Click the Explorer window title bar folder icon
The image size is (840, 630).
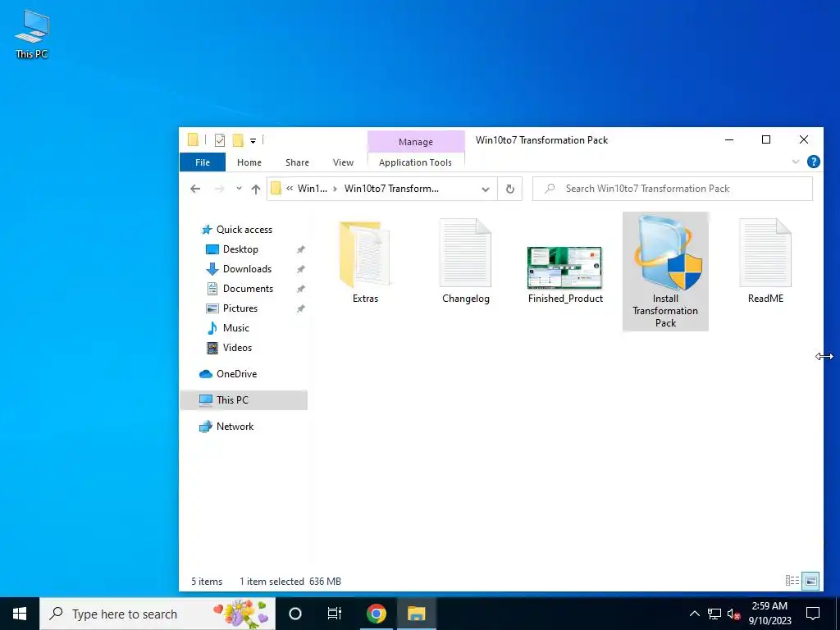pyautogui.click(x=194, y=140)
